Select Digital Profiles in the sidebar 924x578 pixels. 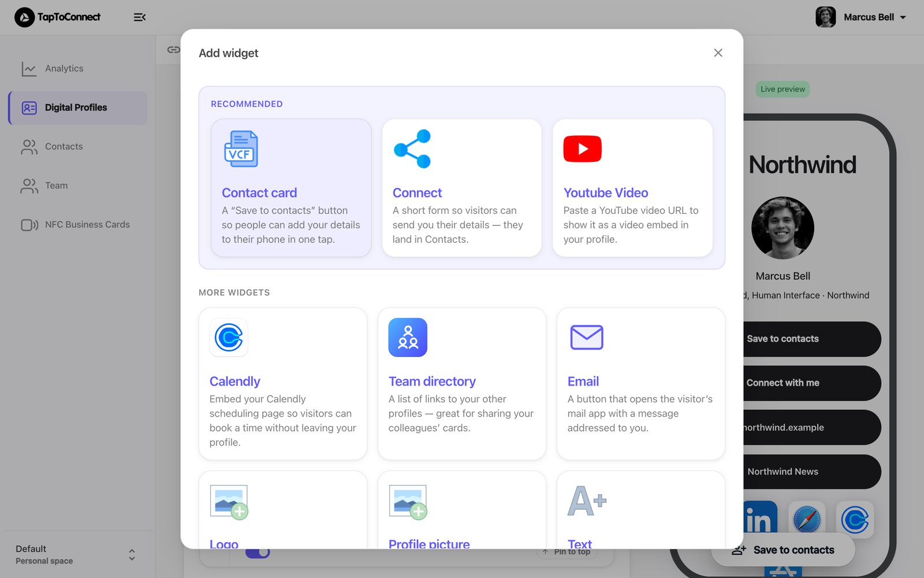[78, 108]
